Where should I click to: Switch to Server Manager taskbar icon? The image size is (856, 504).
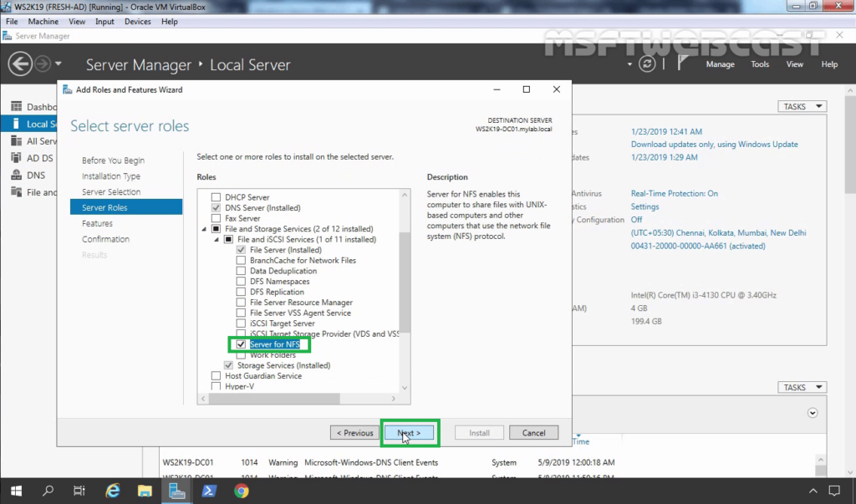click(177, 491)
